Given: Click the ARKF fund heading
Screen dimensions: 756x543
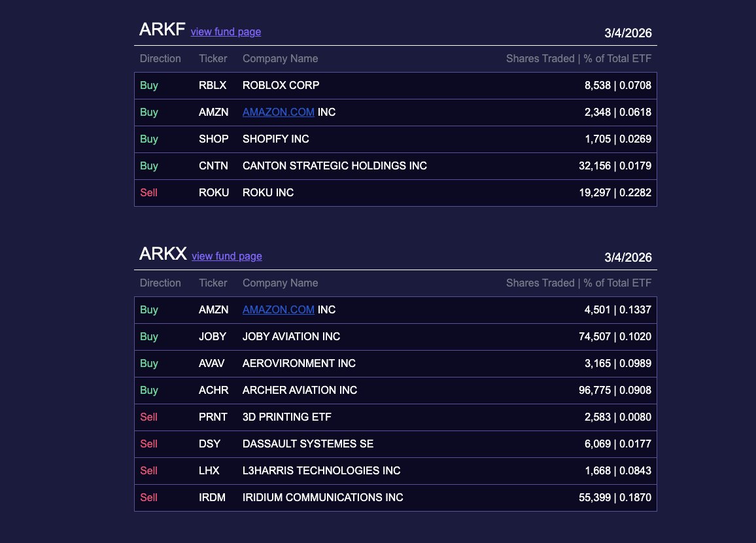Looking at the screenshot, I should pyautogui.click(x=162, y=29).
